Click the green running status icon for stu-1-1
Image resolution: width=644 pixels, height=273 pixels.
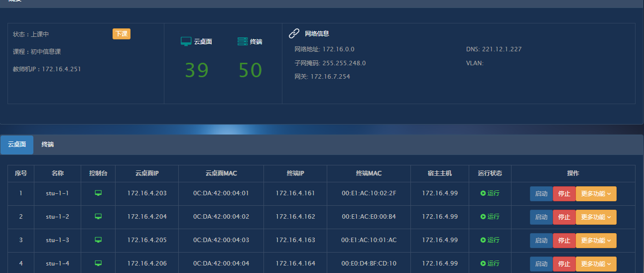point(483,193)
